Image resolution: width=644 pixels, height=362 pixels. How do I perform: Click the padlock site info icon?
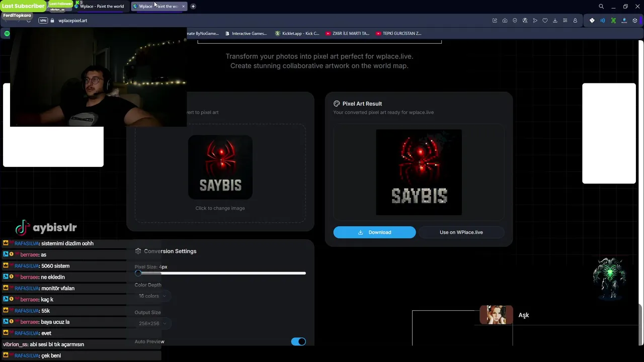pos(53,21)
